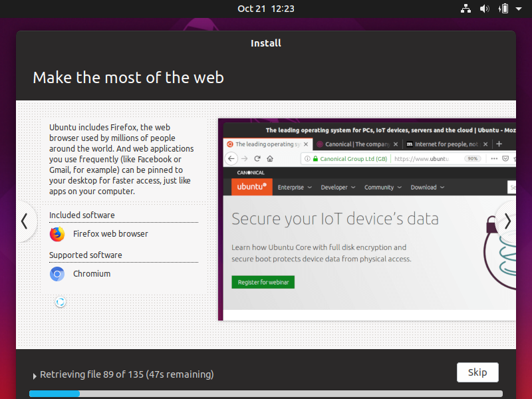Click the browser forward arrow button
The image size is (532, 399).
(244, 158)
